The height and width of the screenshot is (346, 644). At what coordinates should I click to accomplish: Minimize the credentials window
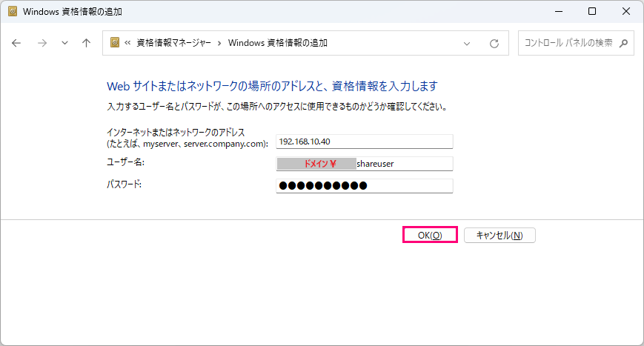pos(559,12)
